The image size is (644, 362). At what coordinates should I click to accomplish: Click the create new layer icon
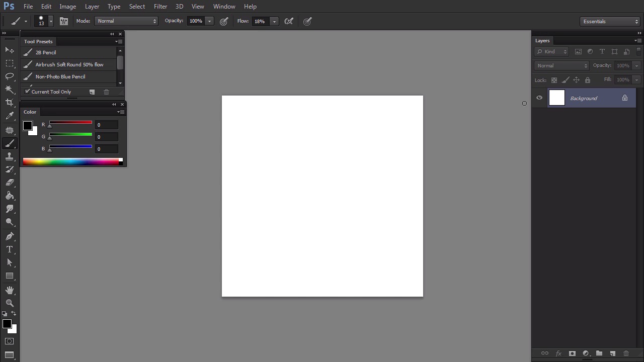(x=612, y=353)
